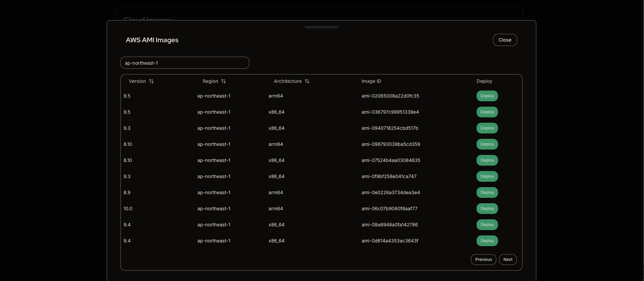The image size is (644, 281).
Task: Deploy image ami-0d614a4353ac3643f
Action: (487, 241)
